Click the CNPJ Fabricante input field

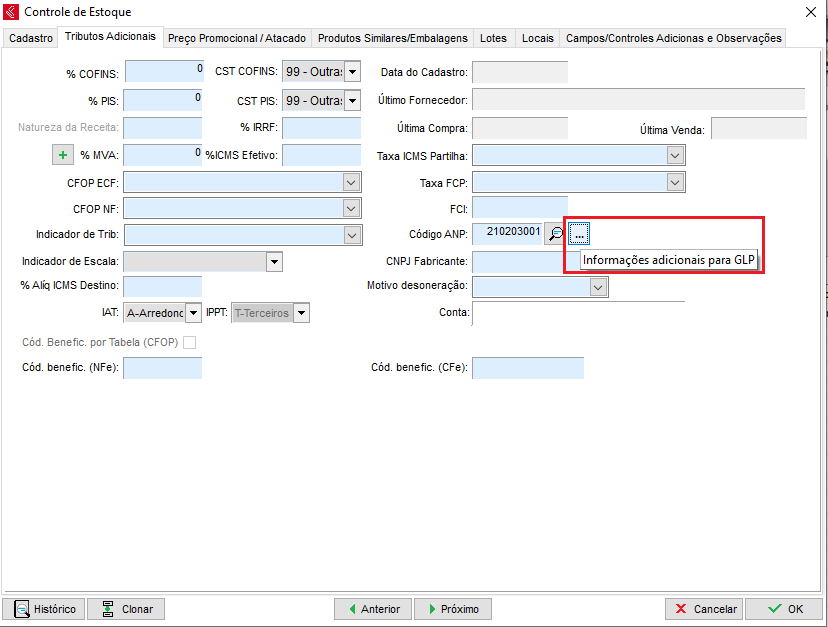[519, 261]
